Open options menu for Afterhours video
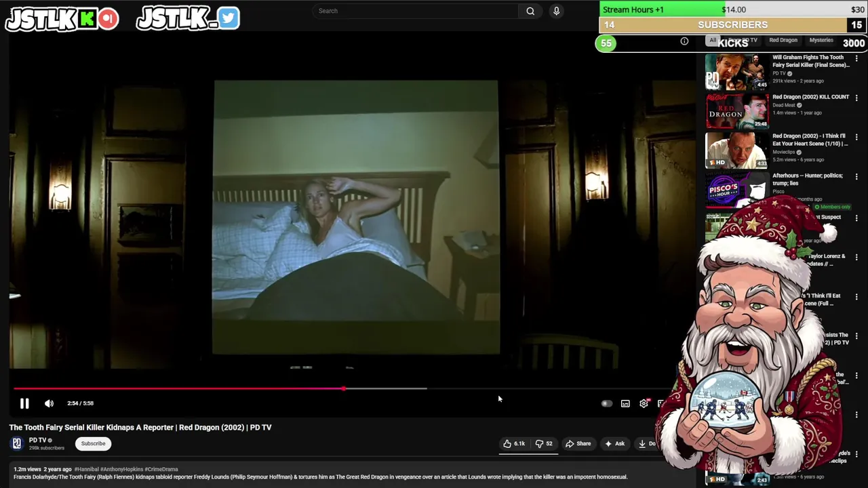 [856, 177]
